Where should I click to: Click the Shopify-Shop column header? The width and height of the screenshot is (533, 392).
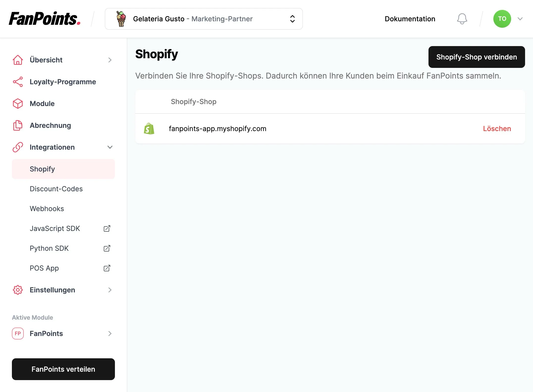(193, 102)
